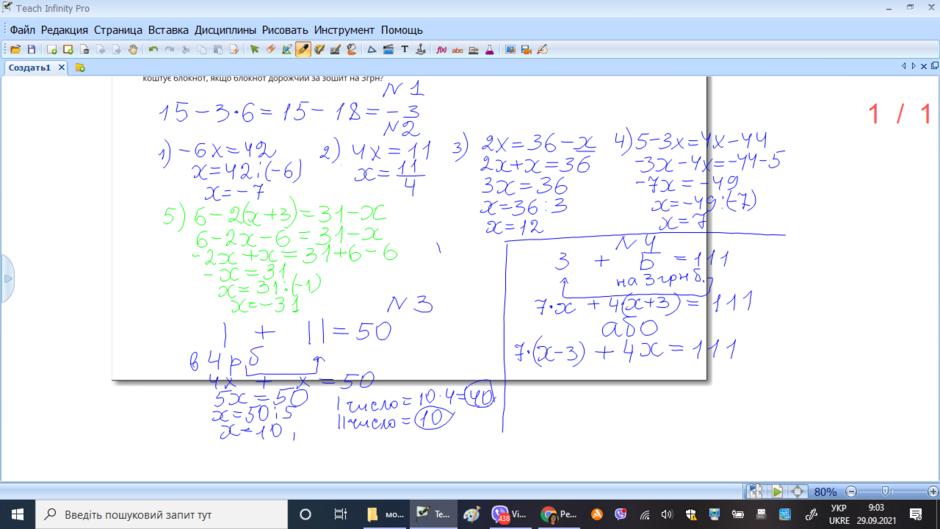Open the page sorter view icon
The image size is (940, 529).
(x=755, y=491)
